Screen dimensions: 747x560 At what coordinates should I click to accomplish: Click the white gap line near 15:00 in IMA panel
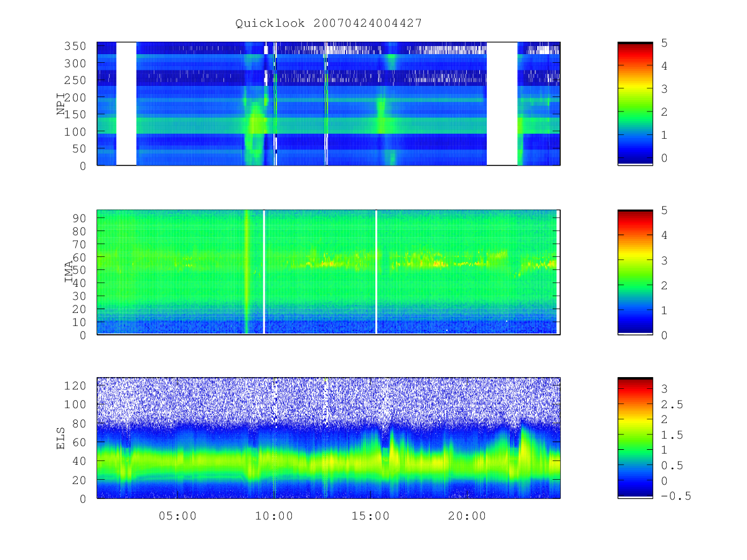click(x=376, y=272)
